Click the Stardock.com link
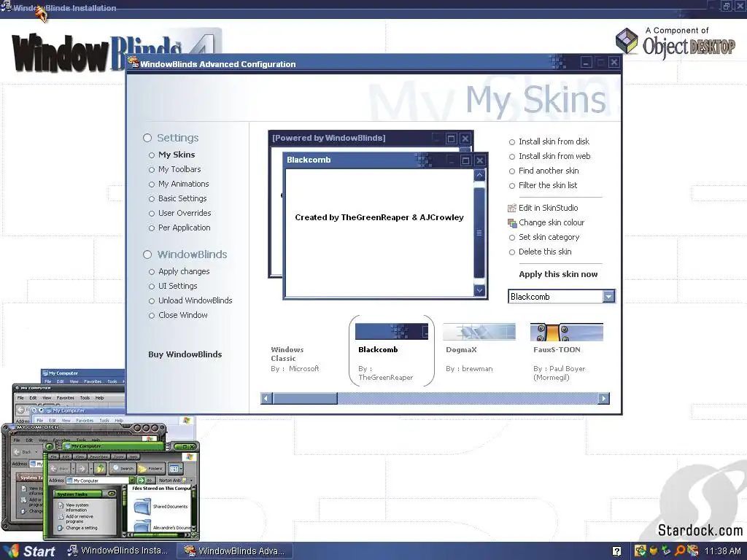 pos(700,531)
